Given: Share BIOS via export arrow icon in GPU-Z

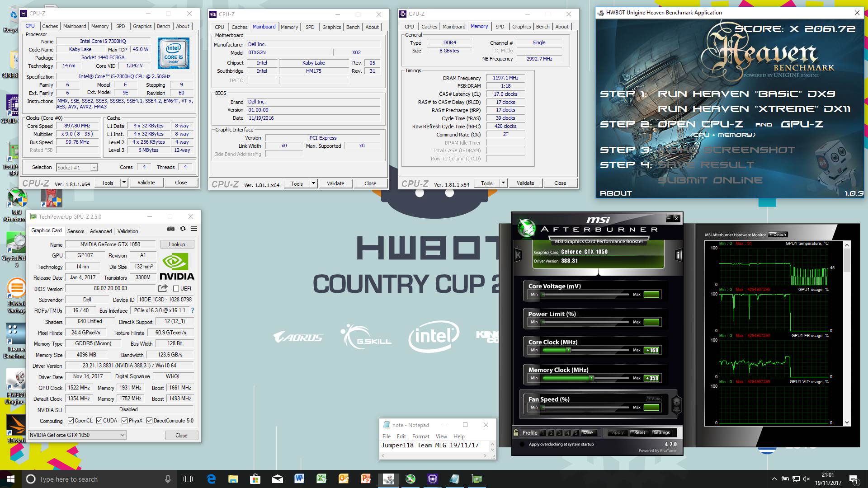Looking at the screenshot, I should pos(163,288).
